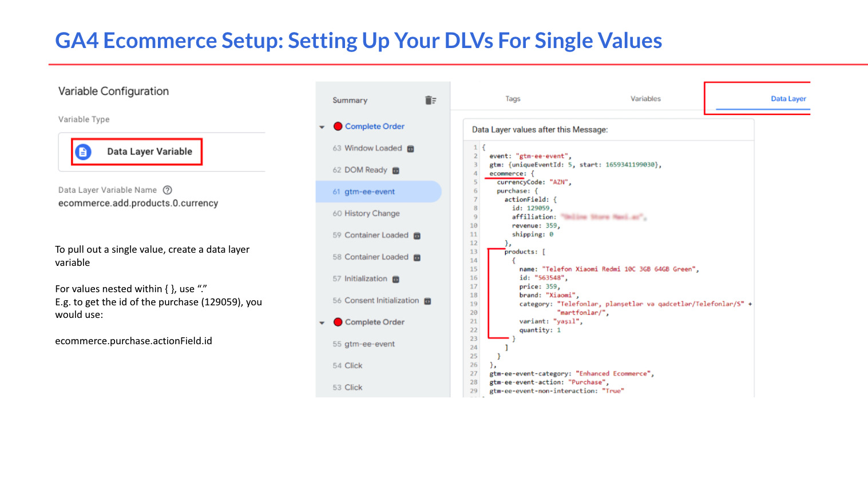Screen dimensions: 868x486
Task: Click the red dot of first Complete Order
Action: tap(338, 126)
